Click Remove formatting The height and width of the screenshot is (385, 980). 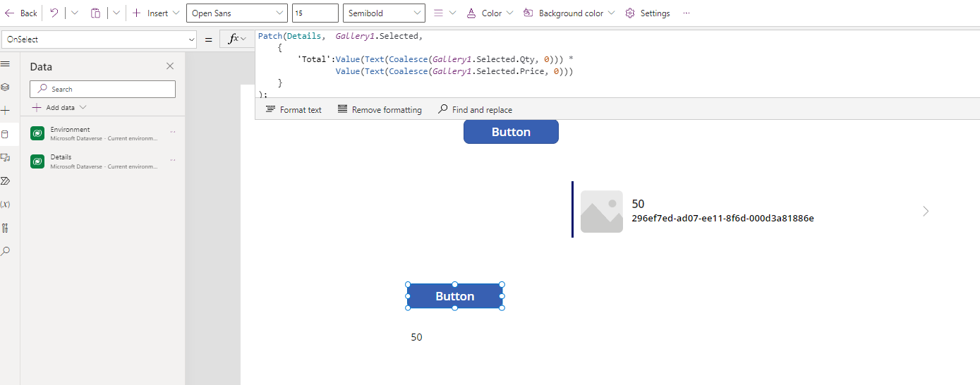click(380, 109)
